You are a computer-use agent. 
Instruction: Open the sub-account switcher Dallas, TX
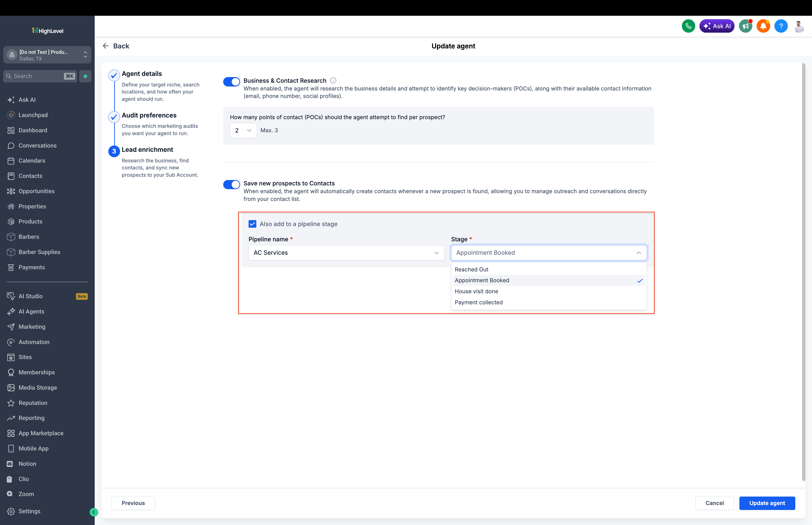click(x=47, y=55)
